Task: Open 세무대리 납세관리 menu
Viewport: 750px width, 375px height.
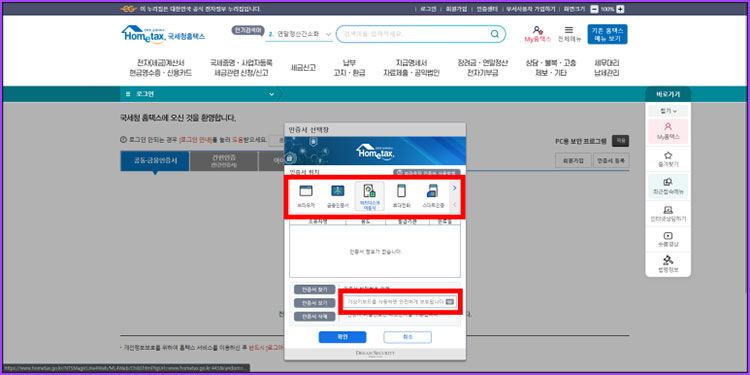Action: (607, 68)
